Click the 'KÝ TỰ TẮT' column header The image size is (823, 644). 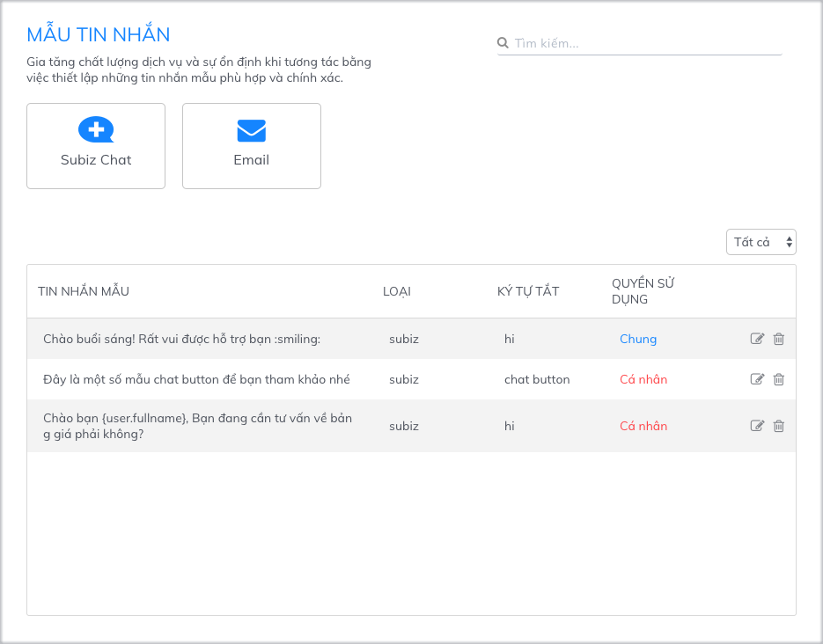pos(528,291)
